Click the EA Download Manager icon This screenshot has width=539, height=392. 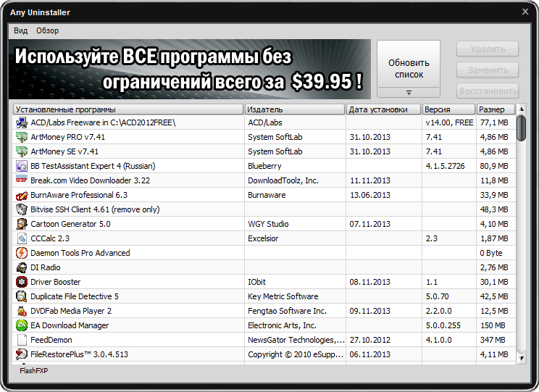pos(22,325)
